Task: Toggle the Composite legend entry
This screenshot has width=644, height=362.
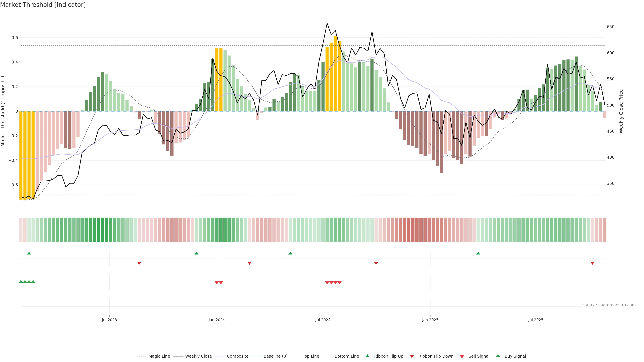Action: 237,356
